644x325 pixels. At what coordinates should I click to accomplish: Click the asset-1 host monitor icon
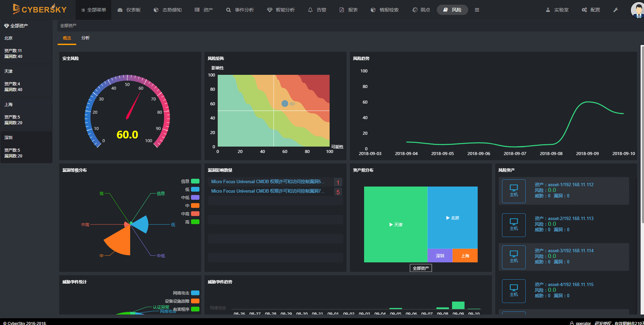(x=514, y=191)
